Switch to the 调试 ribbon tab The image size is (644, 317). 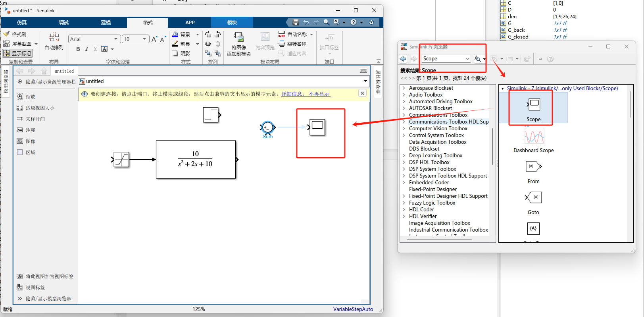pos(64,22)
